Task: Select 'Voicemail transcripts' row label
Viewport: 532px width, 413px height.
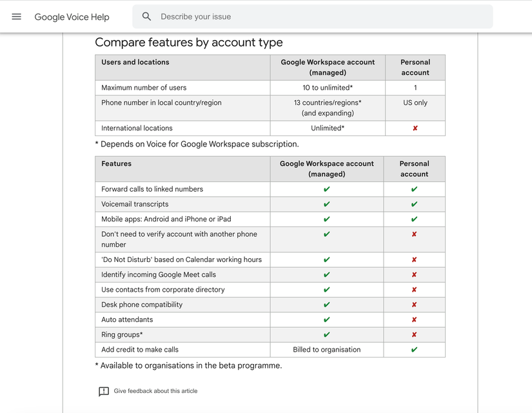Action: coord(135,204)
